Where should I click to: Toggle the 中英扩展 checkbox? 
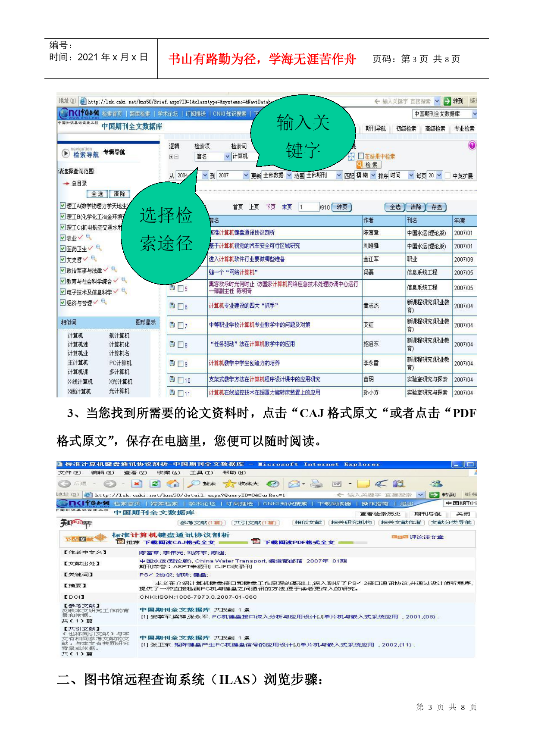[448, 175]
